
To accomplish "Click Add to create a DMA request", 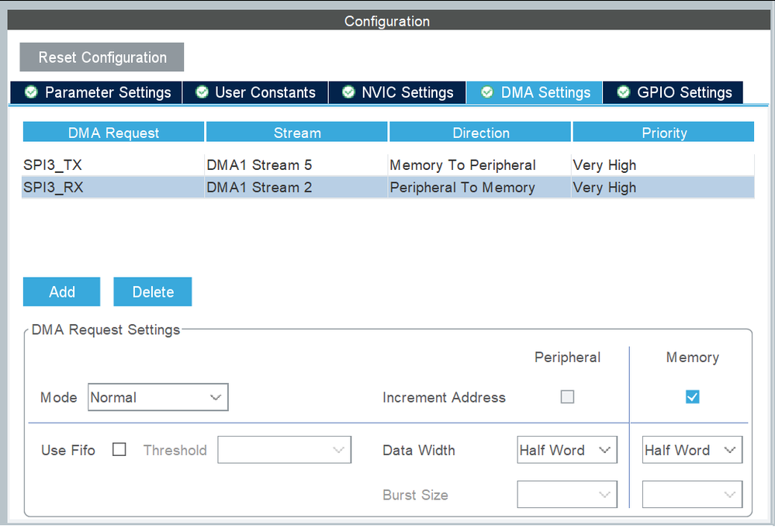I will tap(62, 292).
